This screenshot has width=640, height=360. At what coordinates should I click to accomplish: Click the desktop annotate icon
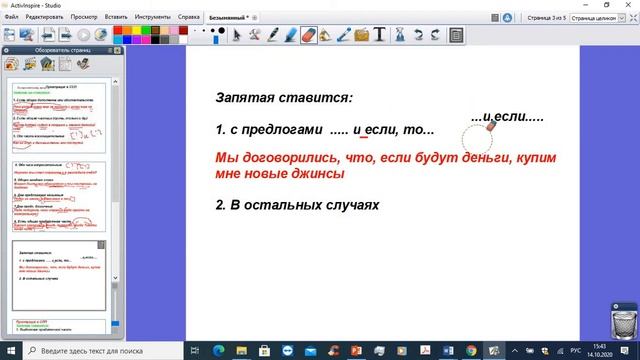tap(27, 35)
